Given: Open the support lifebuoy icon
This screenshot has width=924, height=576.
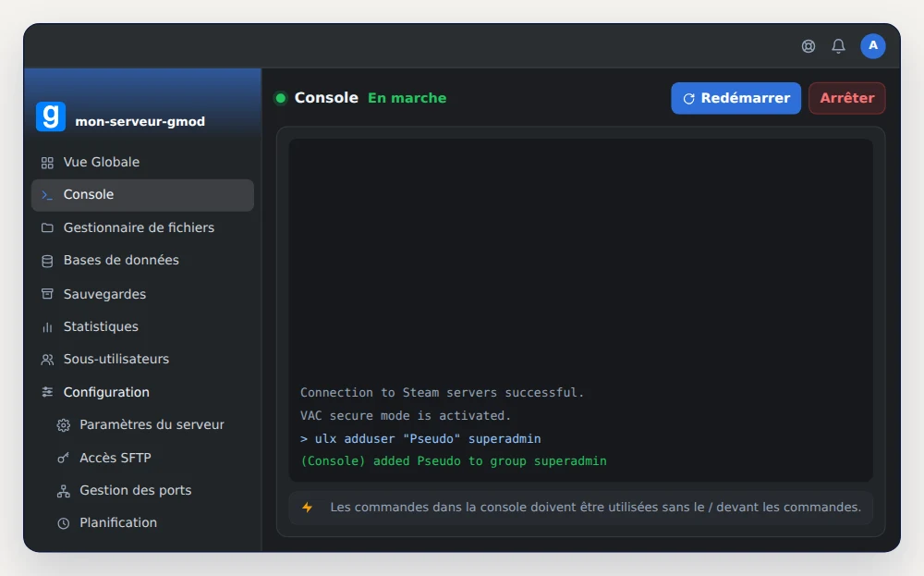Looking at the screenshot, I should pyautogui.click(x=808, y=46).
